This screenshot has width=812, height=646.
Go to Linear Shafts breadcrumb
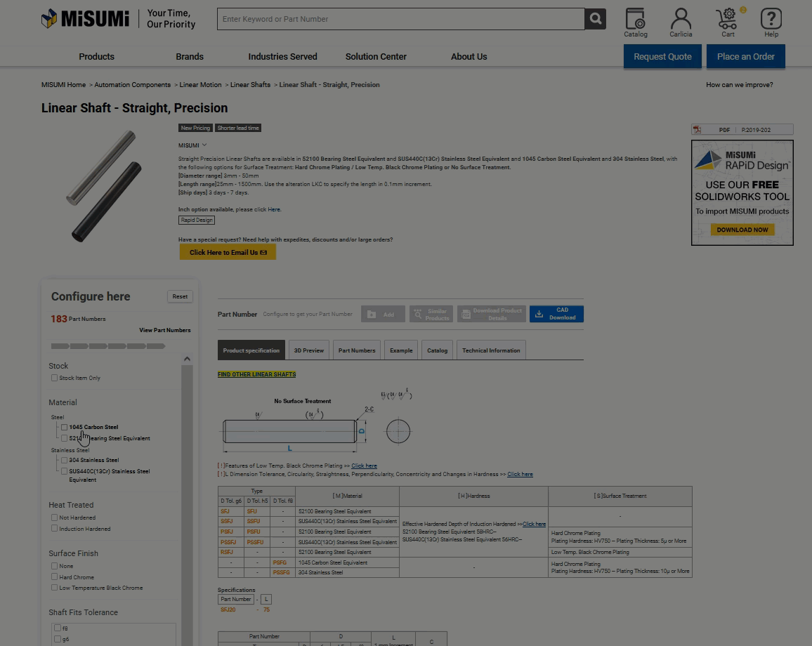pos(250,85)
